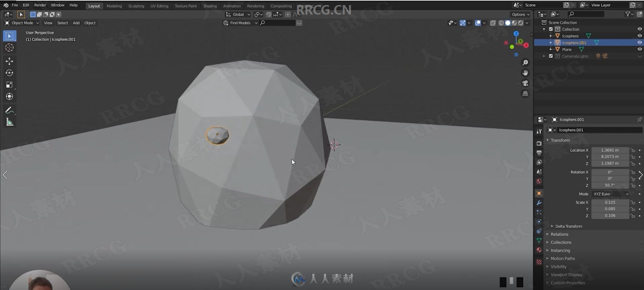Open the viewport Add menu

(x=76, y=23)
